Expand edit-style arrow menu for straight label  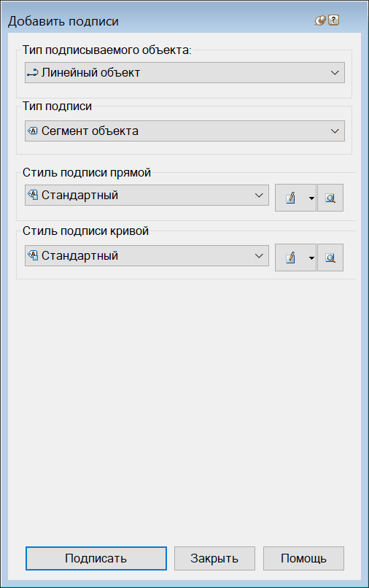coord(311,198)
